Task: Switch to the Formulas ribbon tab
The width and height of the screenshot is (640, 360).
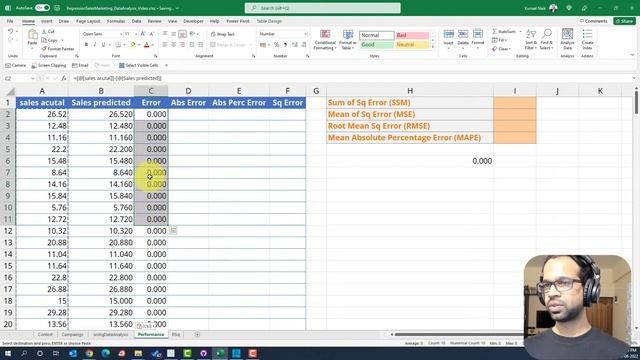Action: [116, 21]
